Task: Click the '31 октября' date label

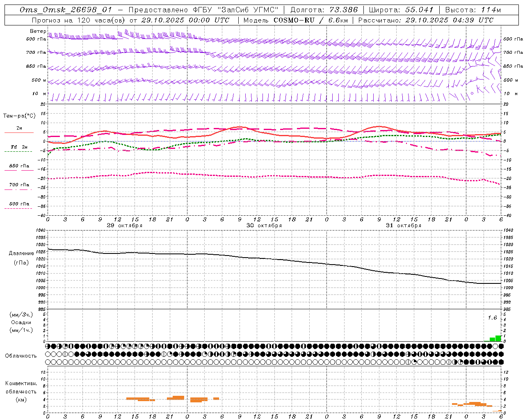Action: point(404,226)
